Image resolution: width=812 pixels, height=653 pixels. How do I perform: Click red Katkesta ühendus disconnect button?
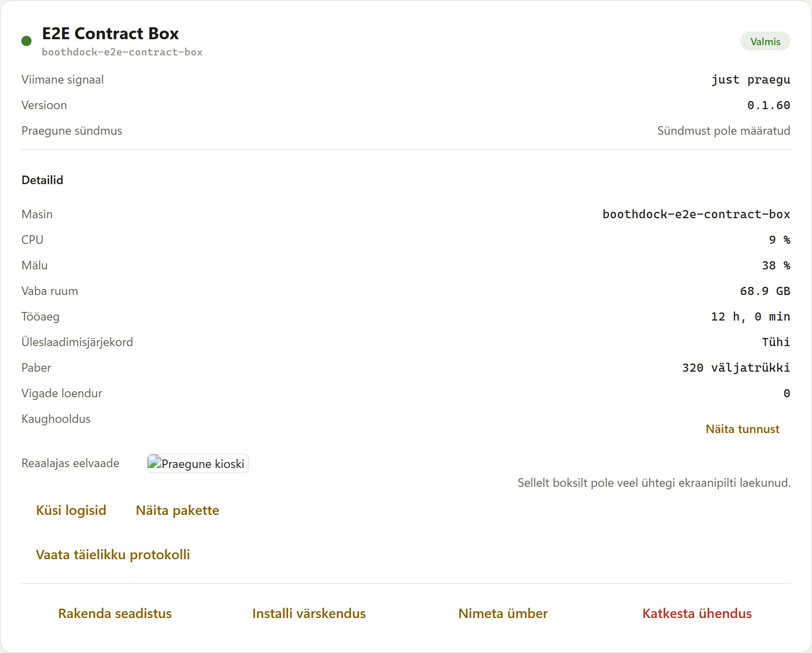point(697,613)
